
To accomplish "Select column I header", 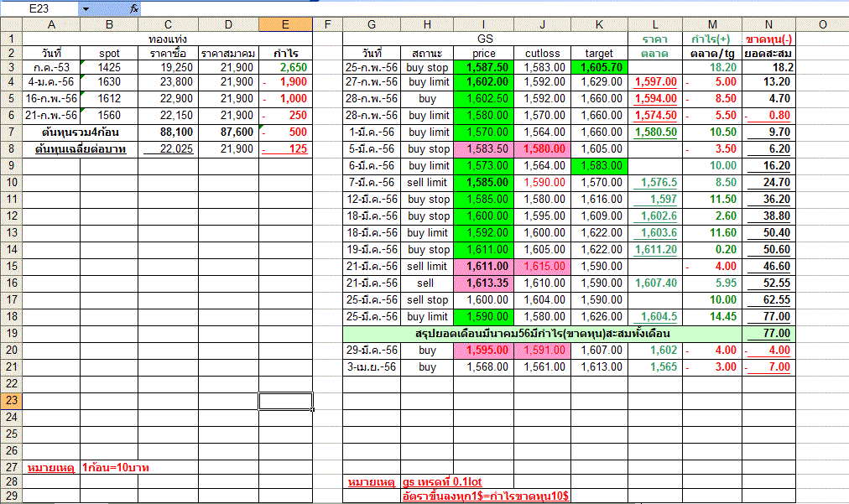I will 483,24.
